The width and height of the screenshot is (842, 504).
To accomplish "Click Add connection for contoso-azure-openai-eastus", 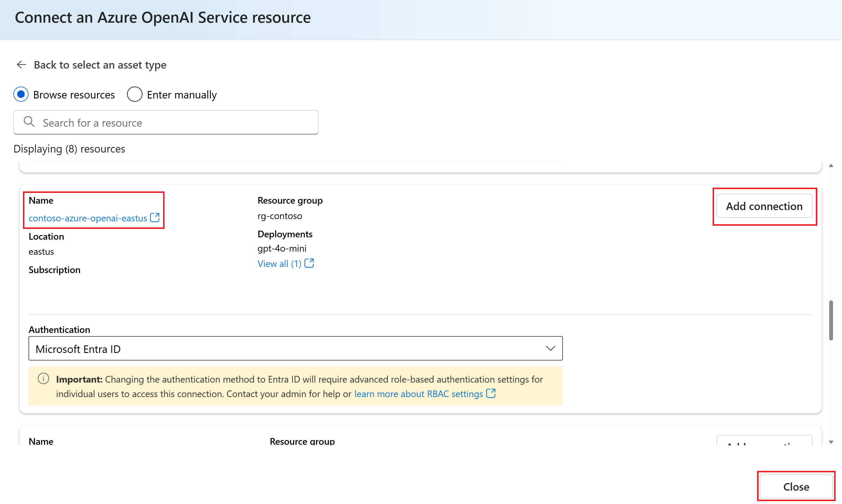I will (764, 206).
